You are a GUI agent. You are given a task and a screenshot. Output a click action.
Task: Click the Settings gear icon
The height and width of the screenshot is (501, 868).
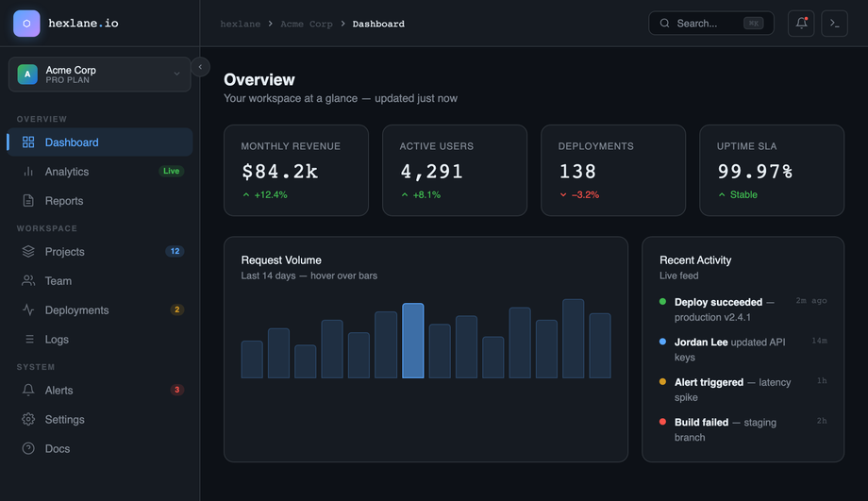(x=28, y=419)
